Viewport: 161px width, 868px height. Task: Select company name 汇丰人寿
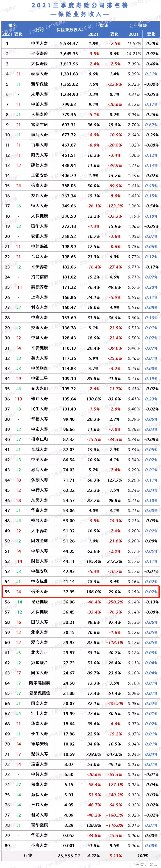(x=39, y=713)
